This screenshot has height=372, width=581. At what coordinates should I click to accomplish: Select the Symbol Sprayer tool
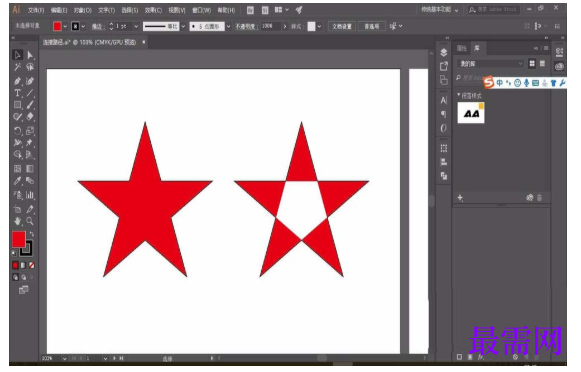17,195
